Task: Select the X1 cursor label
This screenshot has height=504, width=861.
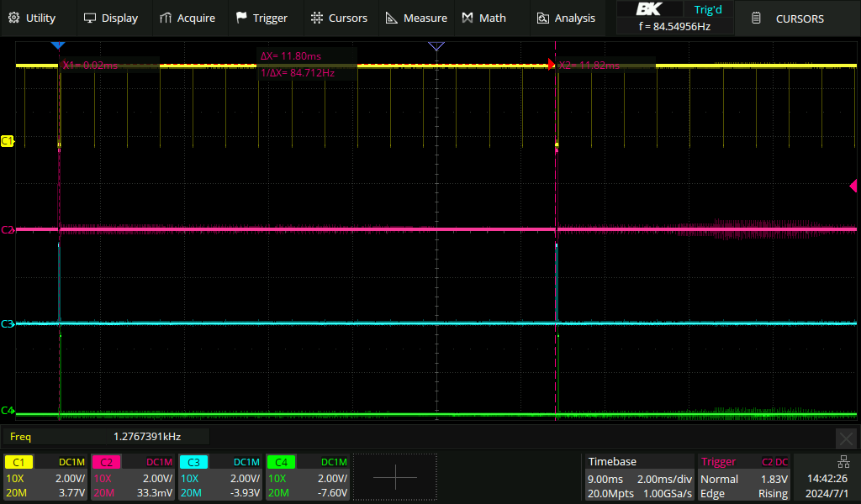Action: click(90, 66)
